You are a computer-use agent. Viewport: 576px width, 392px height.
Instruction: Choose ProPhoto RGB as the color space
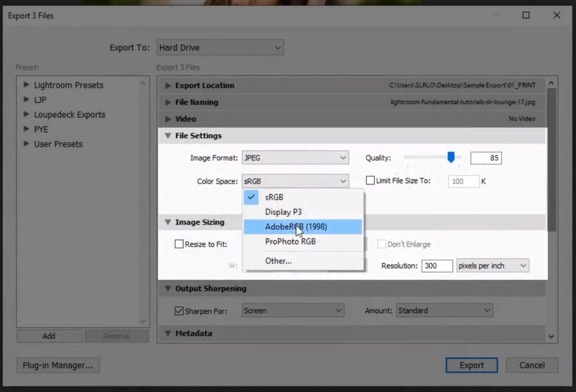pyautogui.click(x=290, y=242)
